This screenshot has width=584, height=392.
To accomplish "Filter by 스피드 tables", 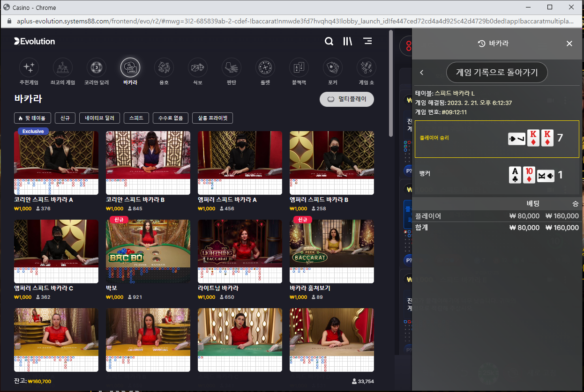I will click(x=136, y=118).
